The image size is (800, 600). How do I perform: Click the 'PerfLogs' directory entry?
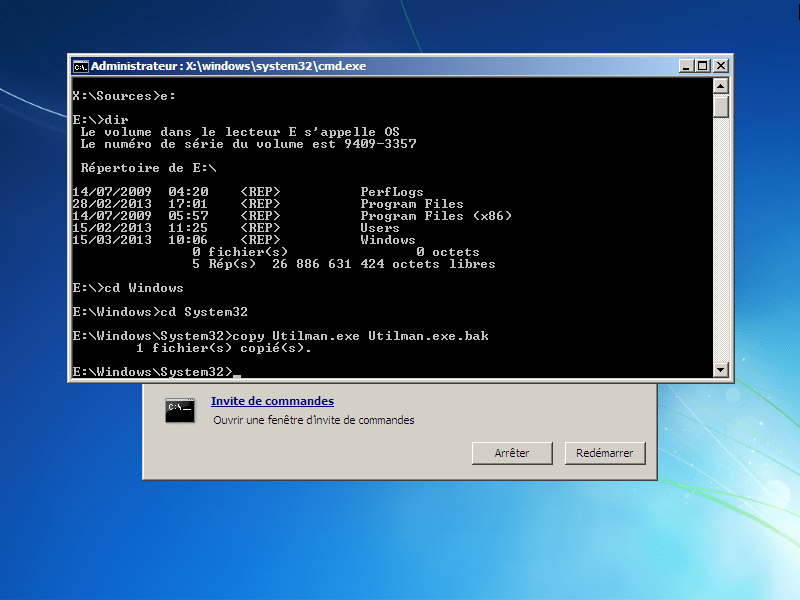click(x=391, y=192)
